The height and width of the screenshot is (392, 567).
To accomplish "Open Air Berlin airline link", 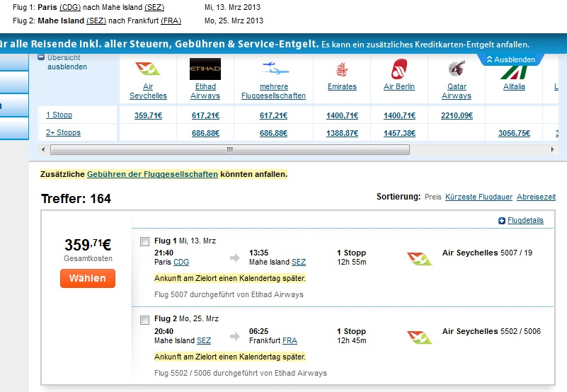I will 399,86.
